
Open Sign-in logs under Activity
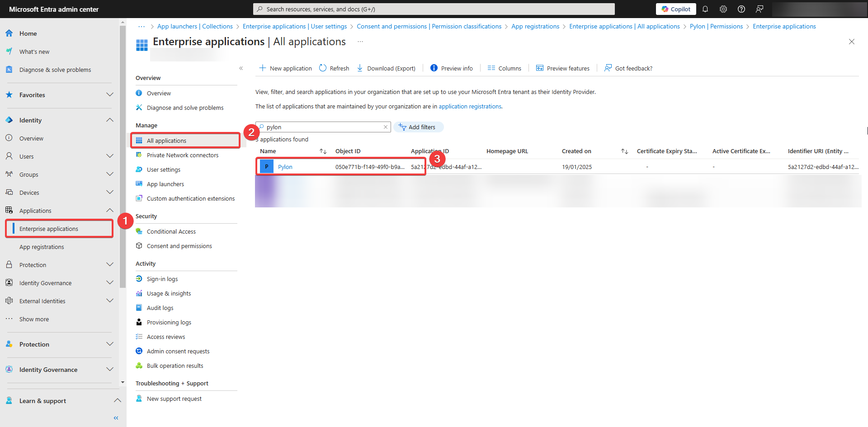coord(162,279)
